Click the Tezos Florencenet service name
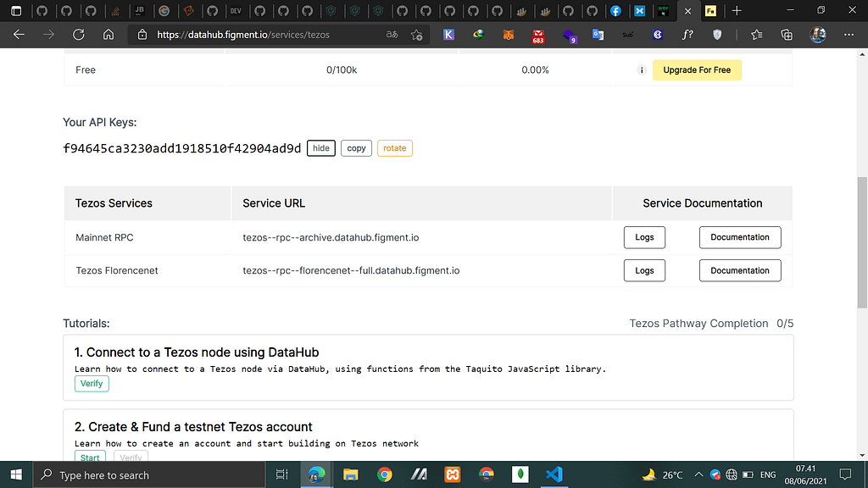868x488 pixels. [x=117, y=270]
